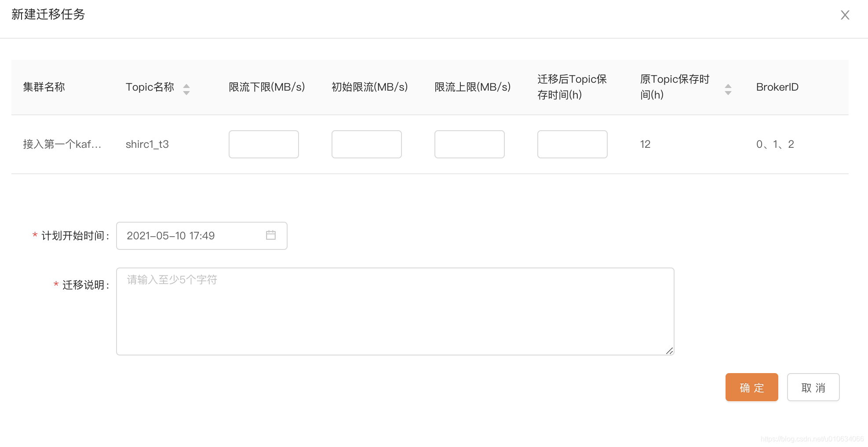Click the 限流下限(MB/s) input box

[x=264, y=144]
